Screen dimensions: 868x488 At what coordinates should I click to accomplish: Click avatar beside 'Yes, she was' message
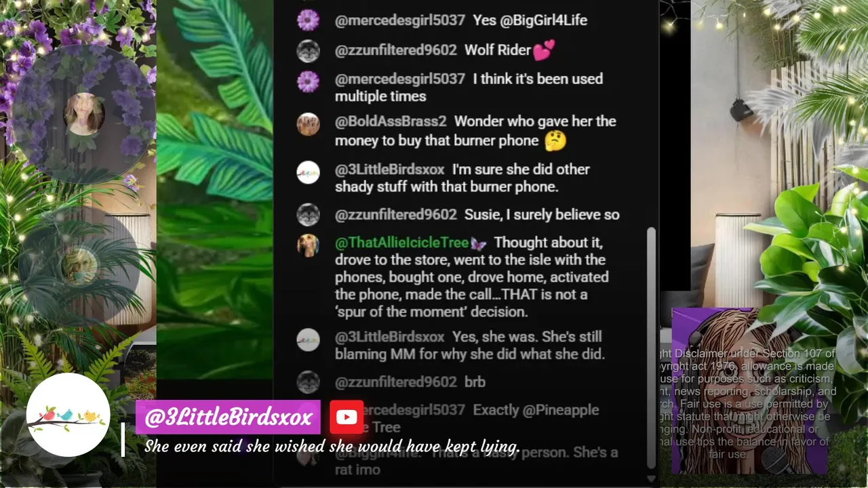click(x=308, y=340)
